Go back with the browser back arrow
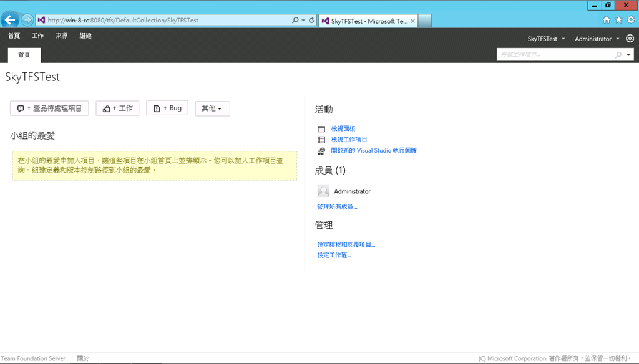639x364 pixels. tap(10, 19)
